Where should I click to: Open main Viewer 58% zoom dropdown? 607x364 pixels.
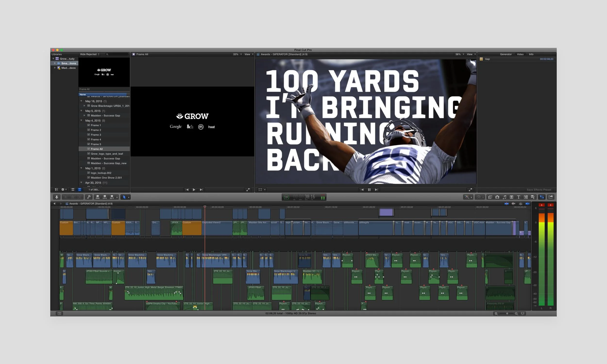tap(460, 54)
